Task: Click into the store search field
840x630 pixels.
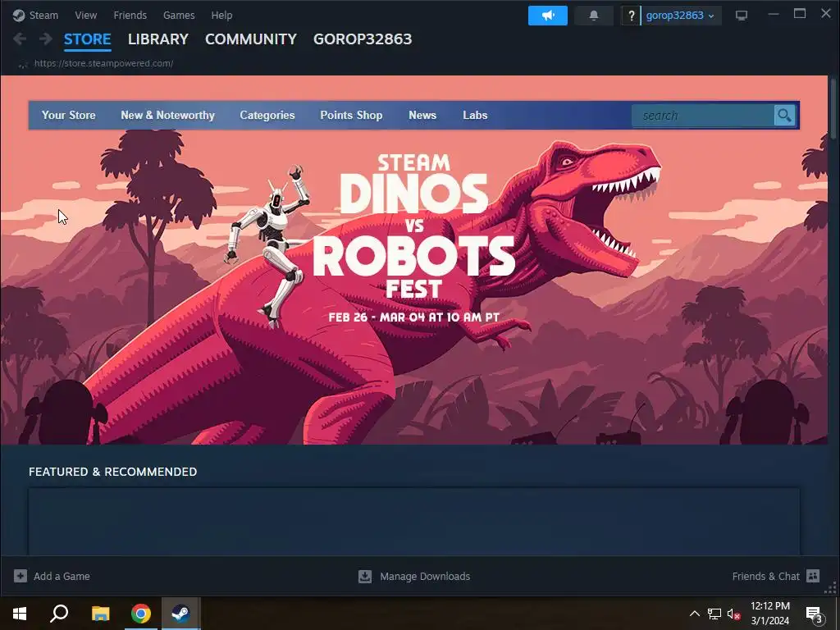Action: click(x=703, y=115)
